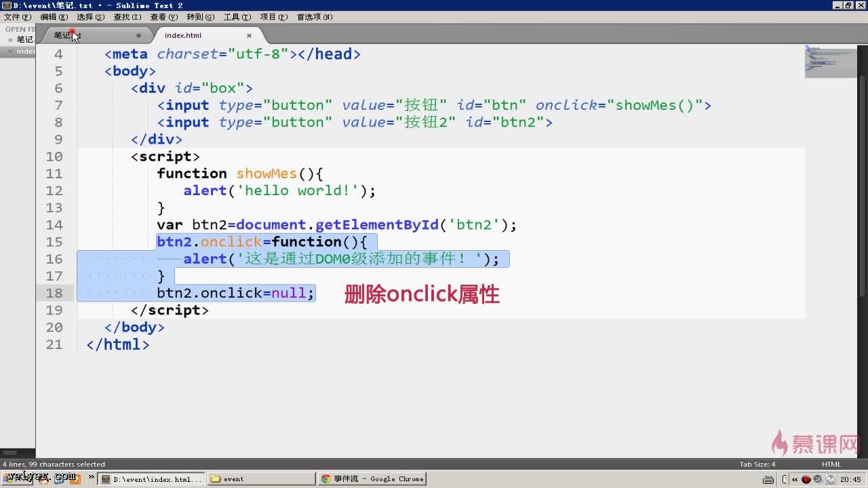This screenshot has height=488, width=868.
Task: Close index.html in the sidebar open files
Action: tap(10, 52)
